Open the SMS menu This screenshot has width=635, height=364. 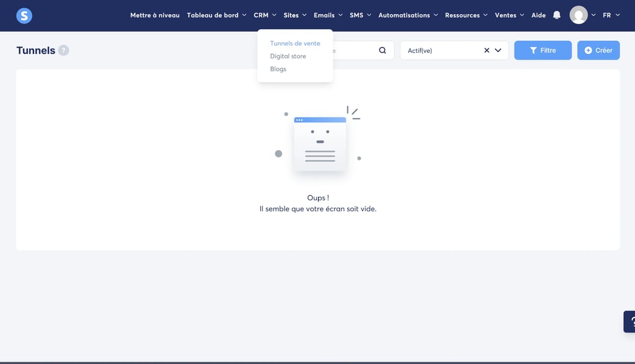tap(360, 15)
